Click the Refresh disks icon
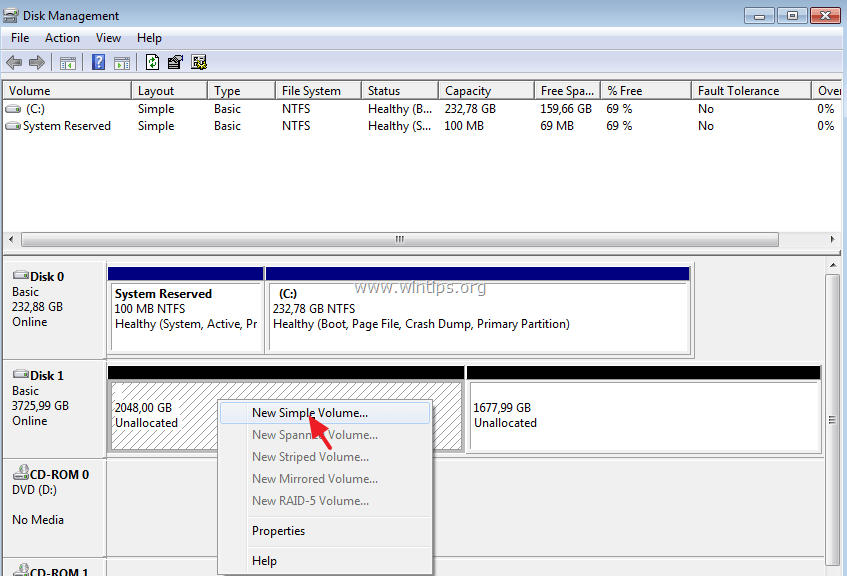This screenshot has width=847, height=576. (151, 61)
